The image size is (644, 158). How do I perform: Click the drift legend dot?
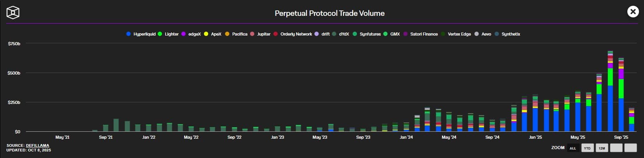tap(317, 34)
